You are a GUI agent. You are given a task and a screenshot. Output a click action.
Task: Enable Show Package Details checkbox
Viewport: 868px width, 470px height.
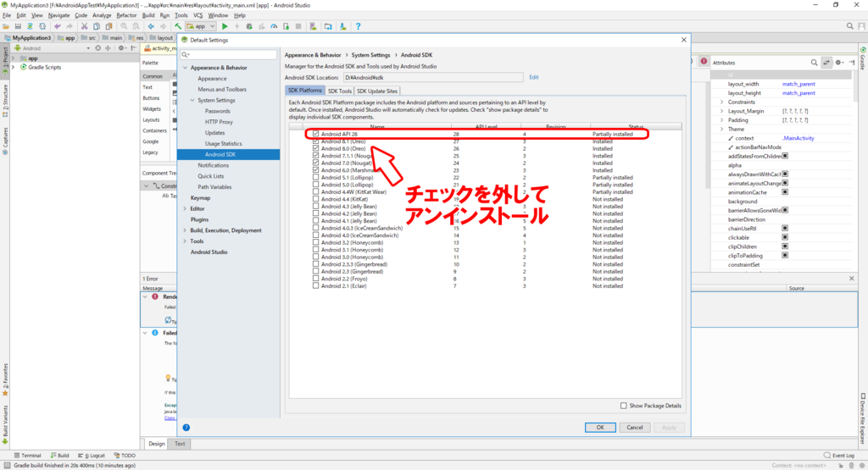pos(624,406)
